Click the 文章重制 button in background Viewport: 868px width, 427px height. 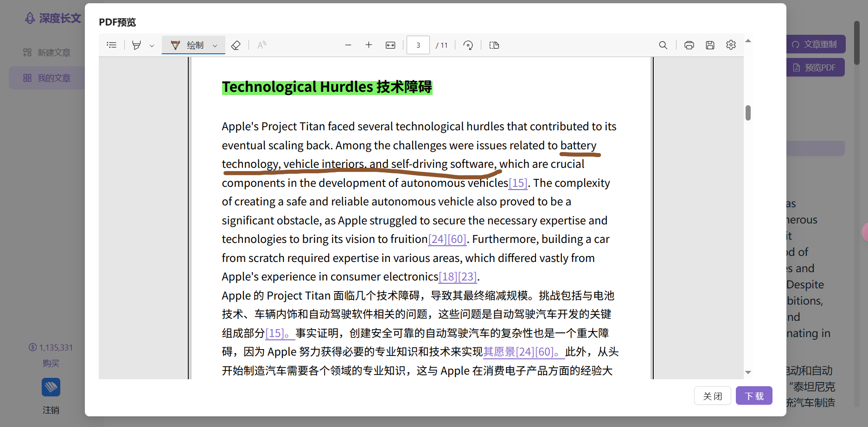(x=816, y=44)
